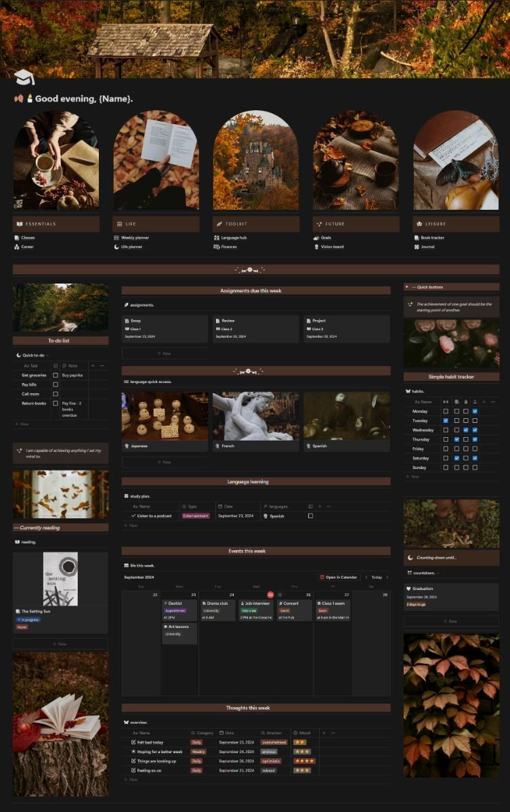Jump to Today in calendar
This screenshot has height=812, width=510.
pyautogui.click(x=377, y=577)
